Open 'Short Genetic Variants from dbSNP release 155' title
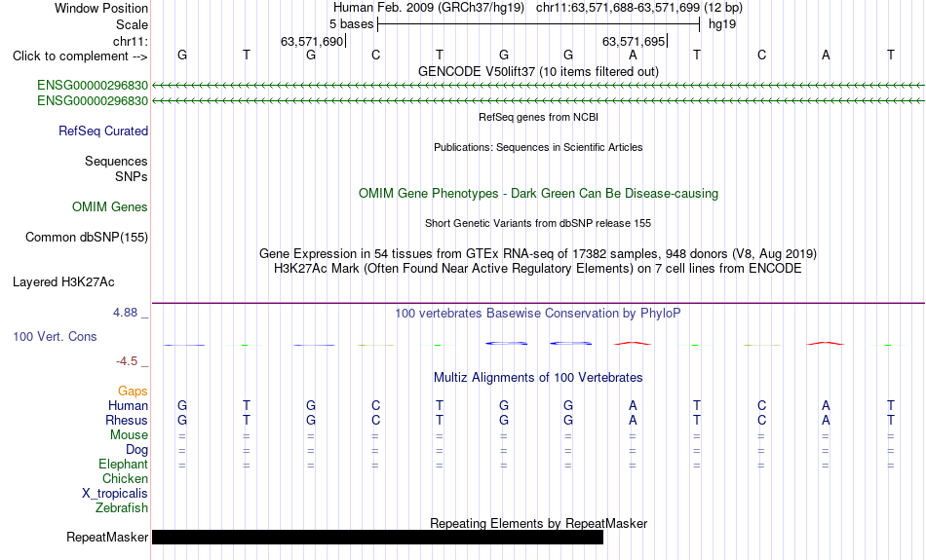The height and width of the screenshot is (560, 926). pos(538,223)
